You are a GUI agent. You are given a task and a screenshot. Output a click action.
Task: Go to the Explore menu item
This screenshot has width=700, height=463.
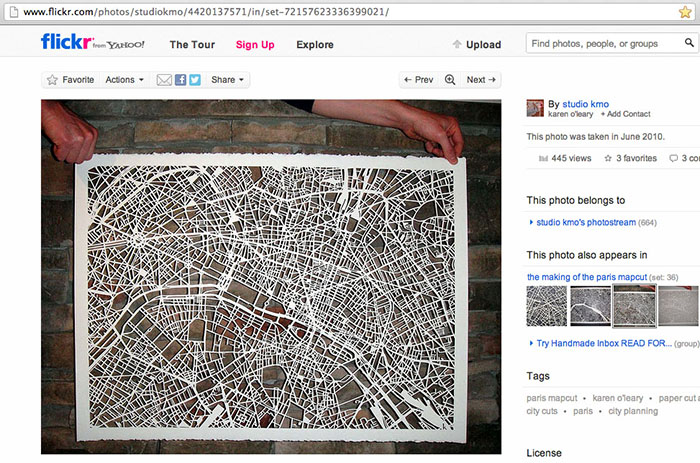(x=315, y=44)
